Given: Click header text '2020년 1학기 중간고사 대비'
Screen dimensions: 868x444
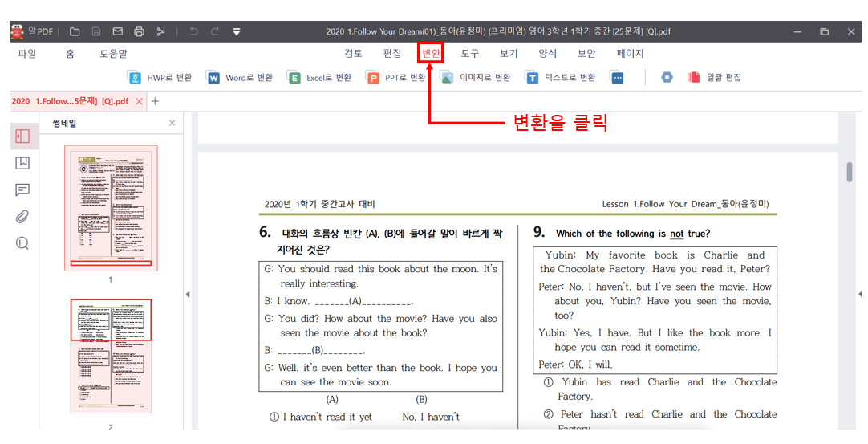Looking at the screenshot, I should click(x=319, y=204).
